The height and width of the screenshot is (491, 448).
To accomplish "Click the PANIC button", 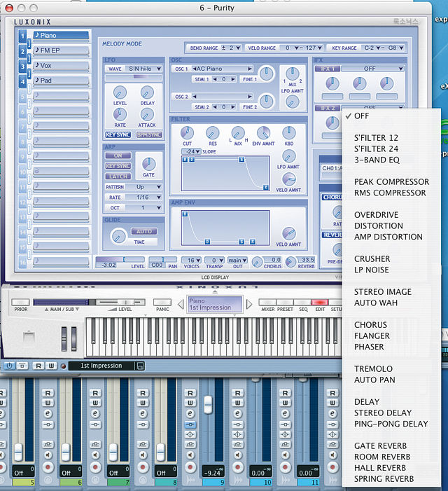I will [x=162, y=302].
